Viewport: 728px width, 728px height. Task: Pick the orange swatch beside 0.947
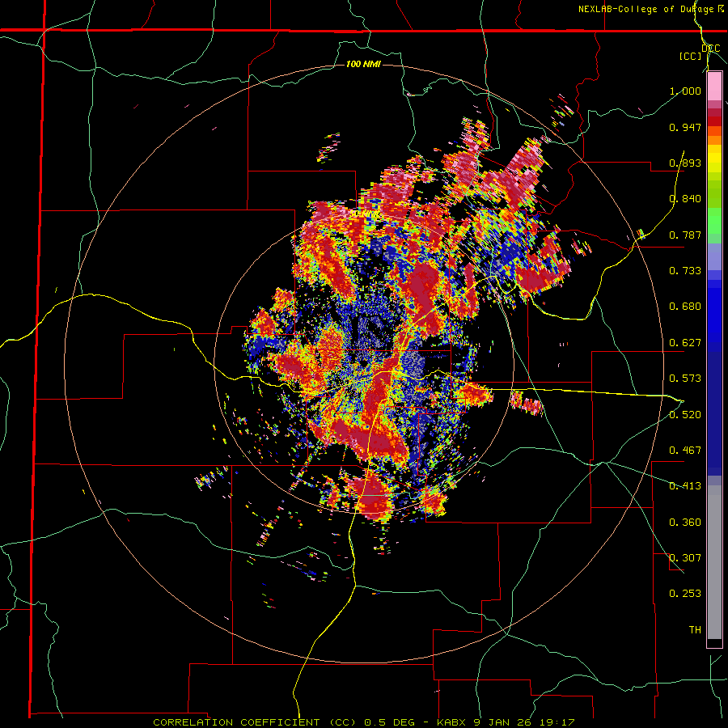click(714, 130)
